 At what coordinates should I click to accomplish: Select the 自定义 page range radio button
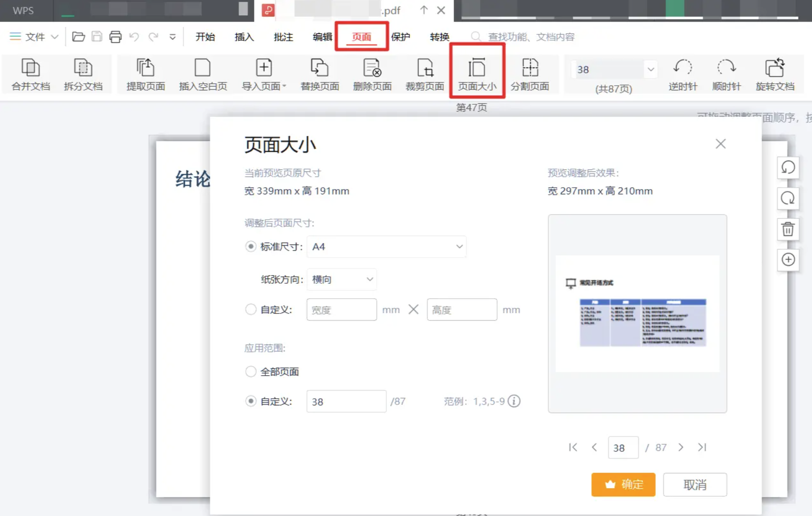click(251, 401)
